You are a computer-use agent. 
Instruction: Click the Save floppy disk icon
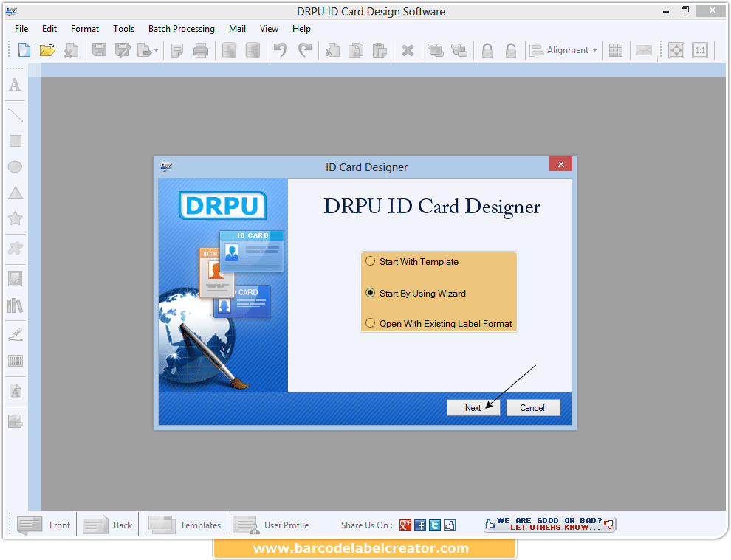point(99,50)
